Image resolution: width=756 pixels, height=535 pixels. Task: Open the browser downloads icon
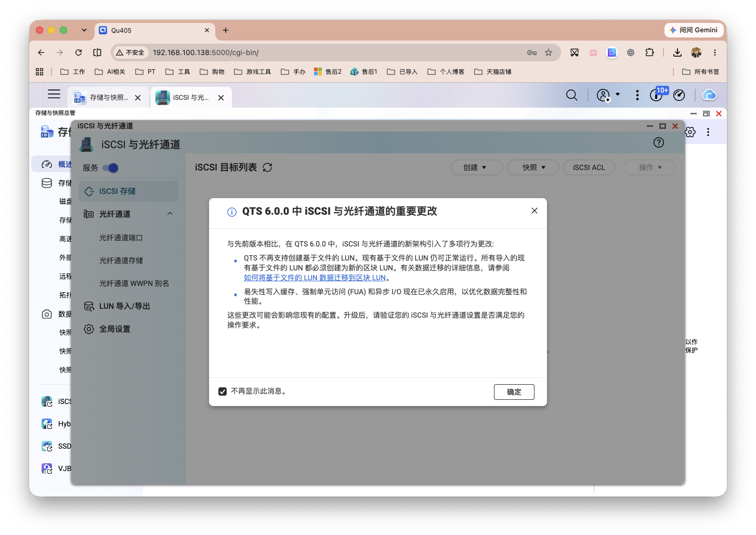[677, 53]
